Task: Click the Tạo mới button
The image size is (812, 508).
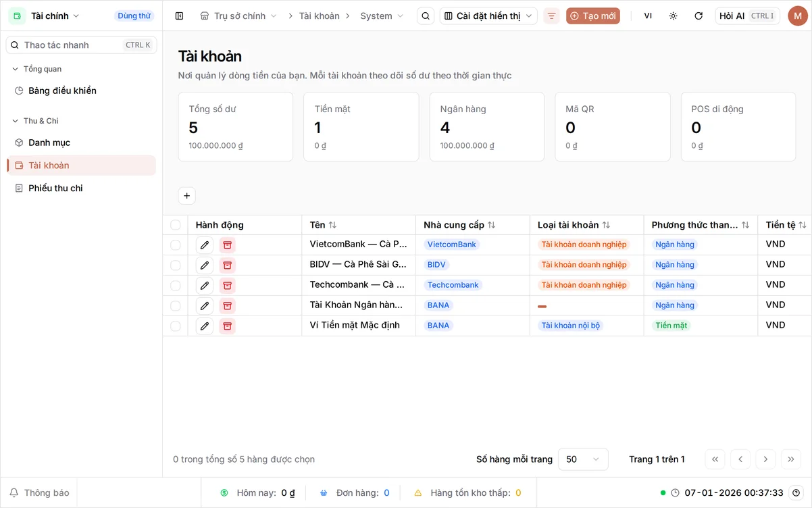Action: (x=592, y=16)
